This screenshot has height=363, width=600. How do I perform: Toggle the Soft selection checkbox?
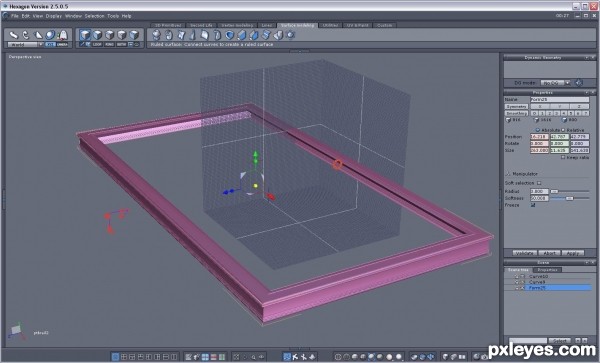click(x=539, y=183)
